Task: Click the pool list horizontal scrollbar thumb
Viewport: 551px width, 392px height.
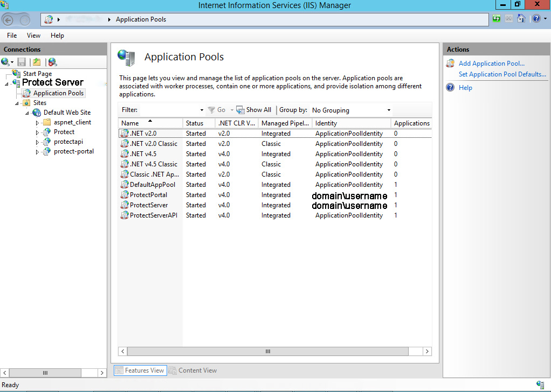Action: pos(268,351)
